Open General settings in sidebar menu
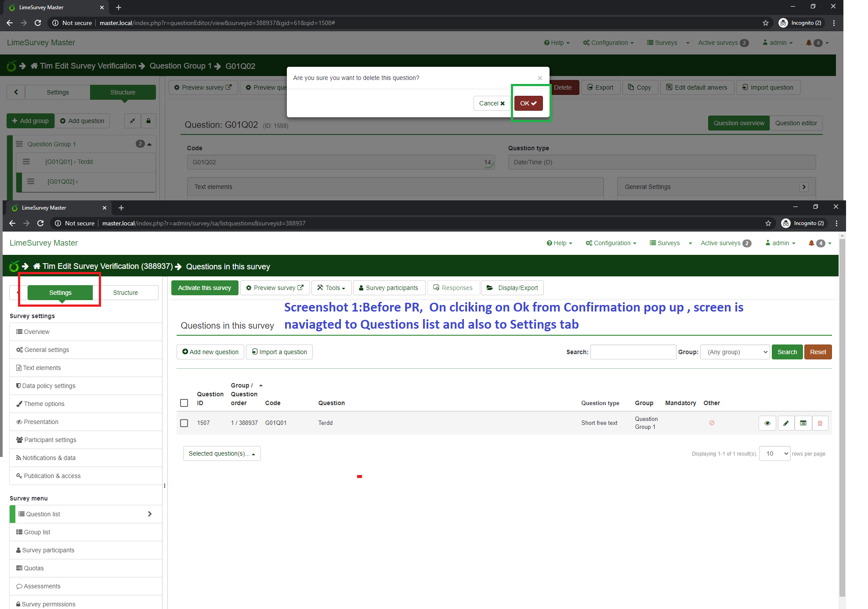 pyautogui.click(x=47, y=350)
